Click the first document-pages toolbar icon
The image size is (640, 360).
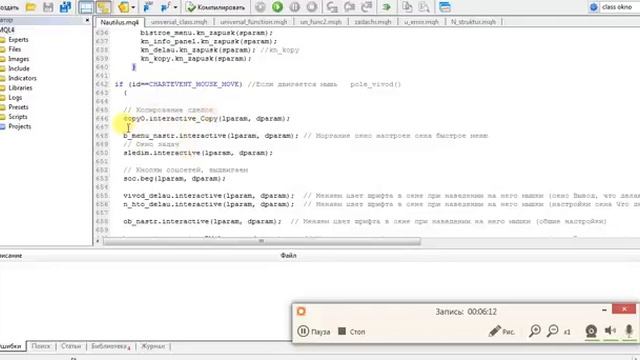(407, 7)
